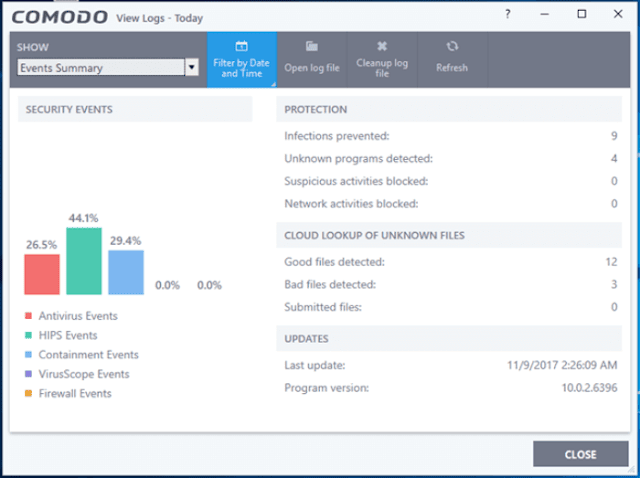Click the orange Firewall Events legend swatch
This screenshot has width=640, height=478.
(29, 393)
